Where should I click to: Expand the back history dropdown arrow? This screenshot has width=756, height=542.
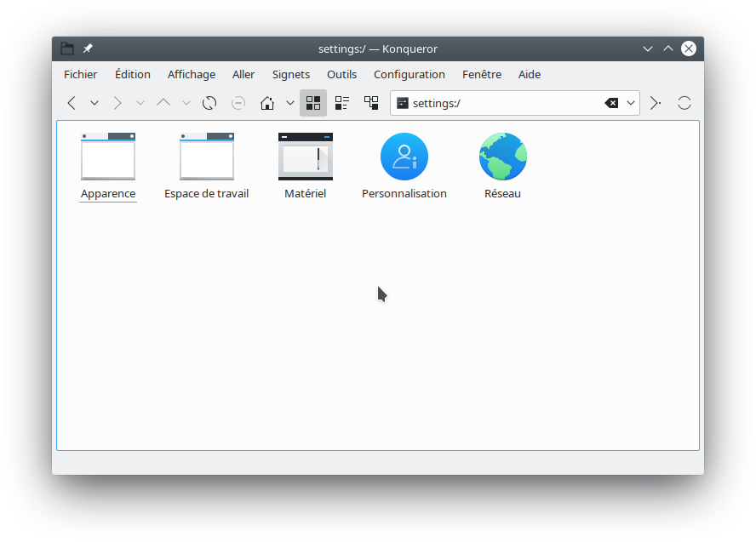(94, 103)
